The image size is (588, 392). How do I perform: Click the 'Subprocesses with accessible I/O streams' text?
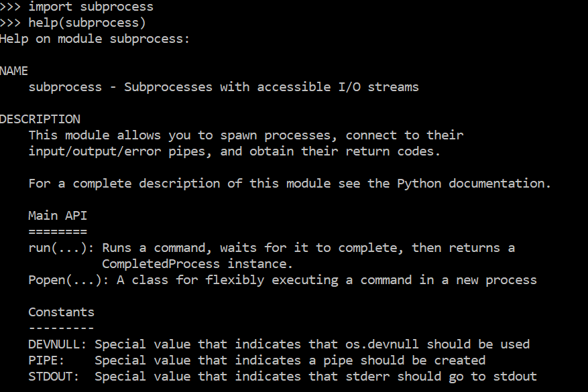(272, 87)
